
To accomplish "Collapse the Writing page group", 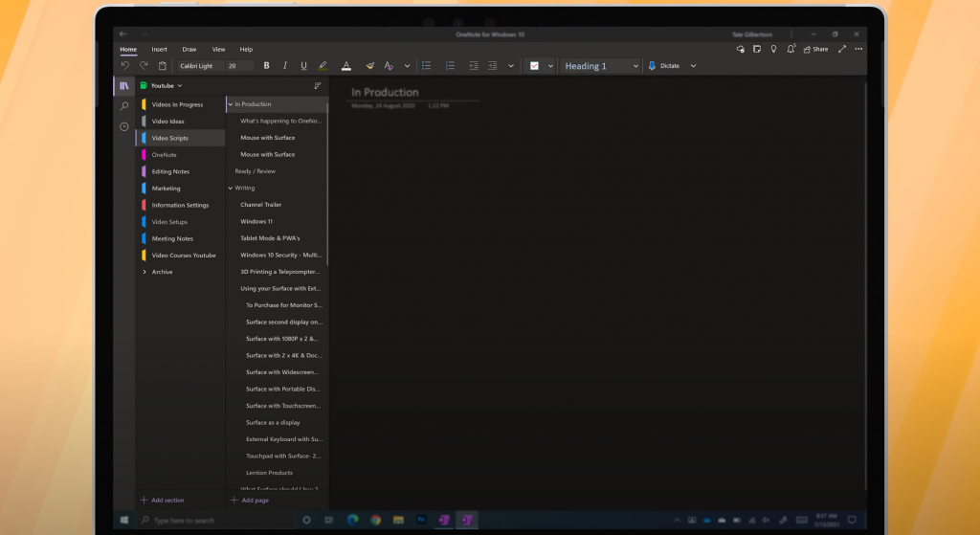I will pos(230,189).
